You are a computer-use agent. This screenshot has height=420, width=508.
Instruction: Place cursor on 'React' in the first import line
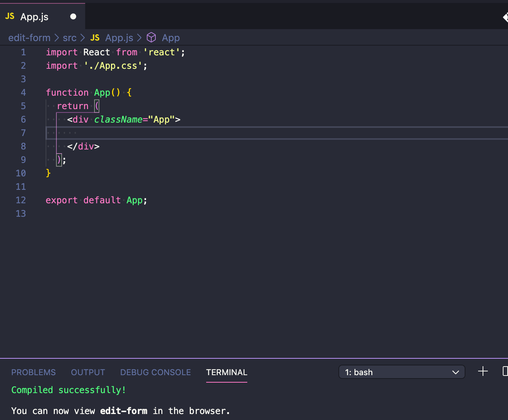[96, 52]
